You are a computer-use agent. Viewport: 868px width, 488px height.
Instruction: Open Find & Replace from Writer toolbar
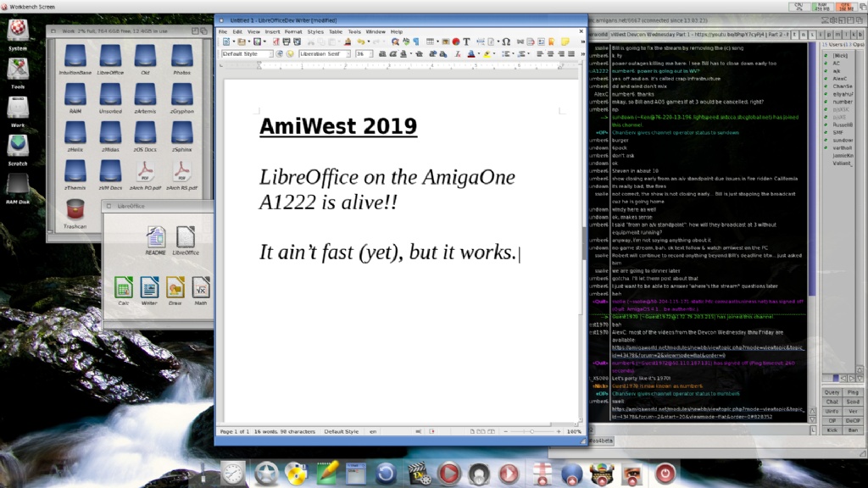click(x=395, y=42)
